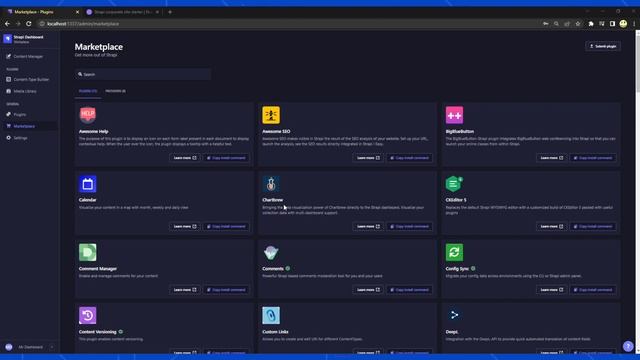
Task: Click the DeepL plugin title
Action: pyautogui.click(x=451, y=332)
